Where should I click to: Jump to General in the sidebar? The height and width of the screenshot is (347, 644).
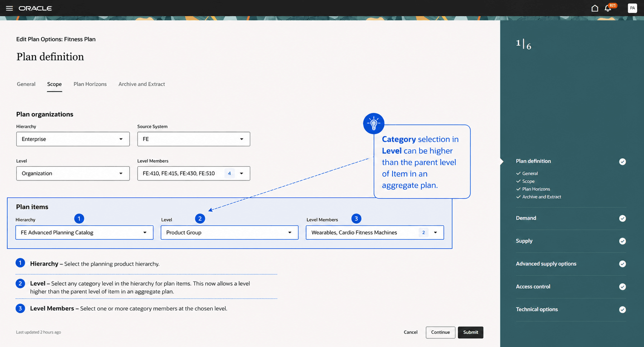pos(530,173)
